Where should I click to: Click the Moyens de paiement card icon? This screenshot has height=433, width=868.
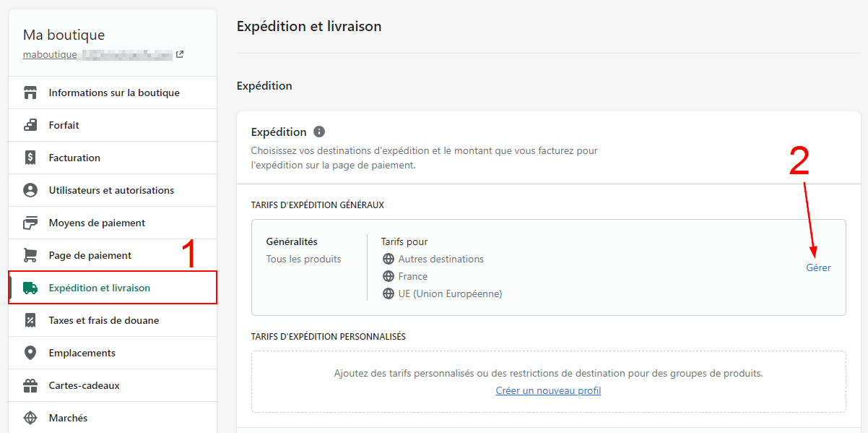(x=30, y=223)
